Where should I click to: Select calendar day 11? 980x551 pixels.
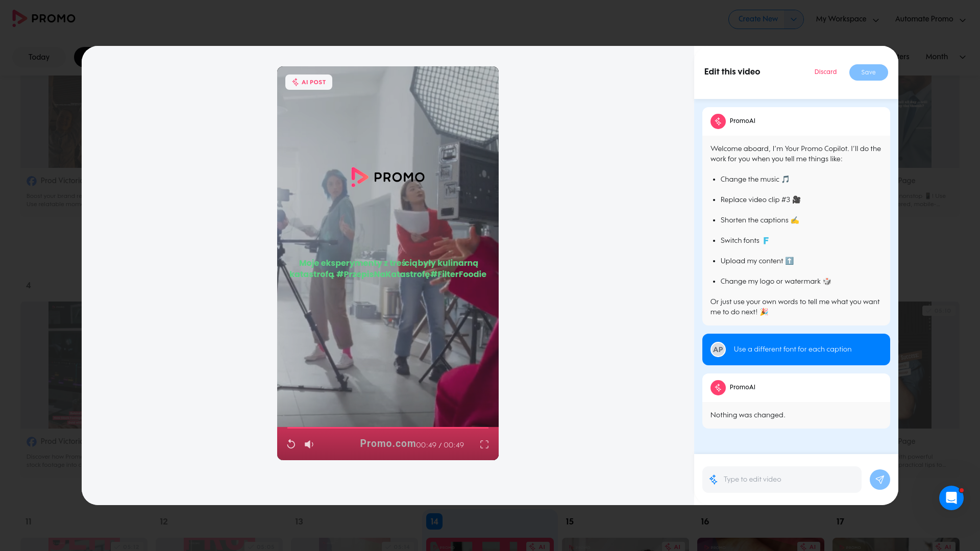coord(29,521)
